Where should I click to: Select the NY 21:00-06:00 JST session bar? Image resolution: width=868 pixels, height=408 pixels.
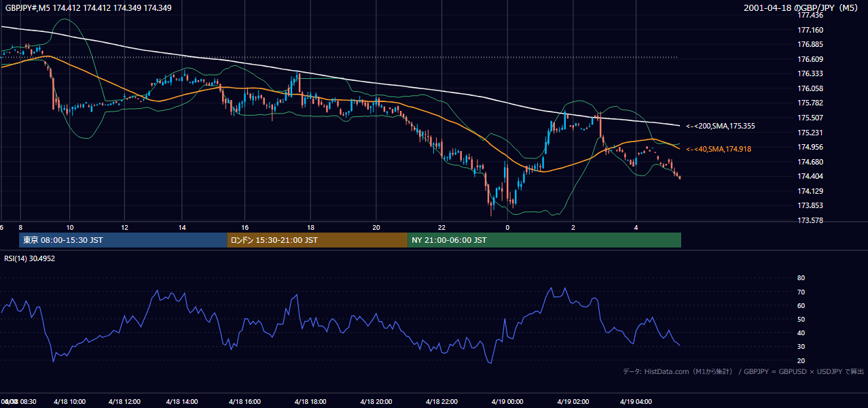544,240
